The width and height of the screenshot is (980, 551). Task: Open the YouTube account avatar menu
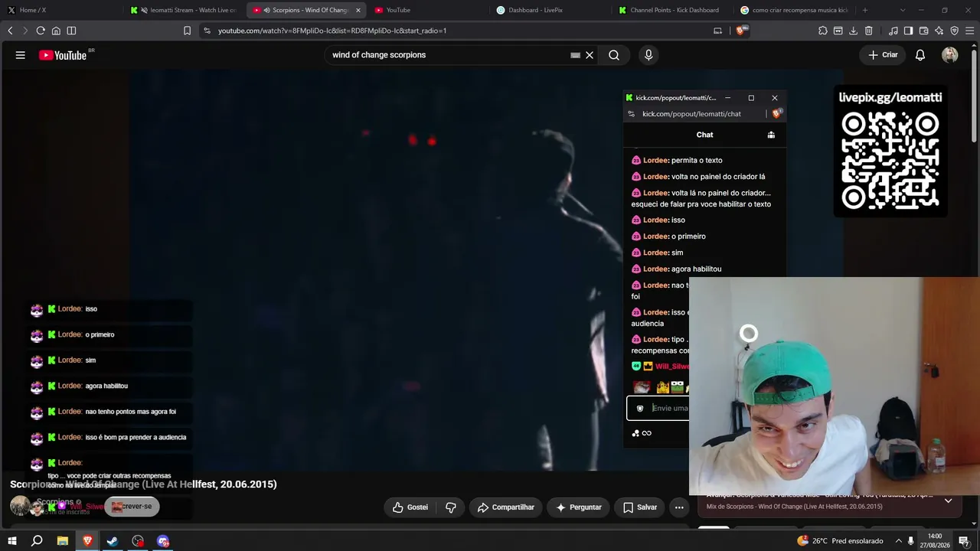[950, 55]
